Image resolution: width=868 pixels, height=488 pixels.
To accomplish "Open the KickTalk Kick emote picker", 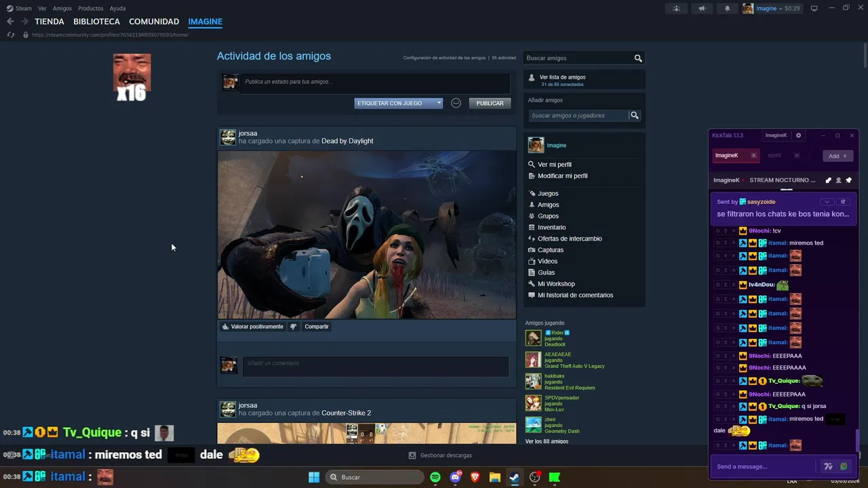I will [844, 466].
